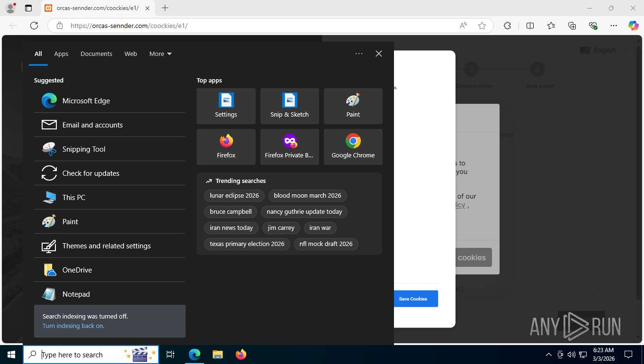Open volume control in system tray
Image resolution: width=644 pixels, height=364 pixels.
tap(571, 355)
